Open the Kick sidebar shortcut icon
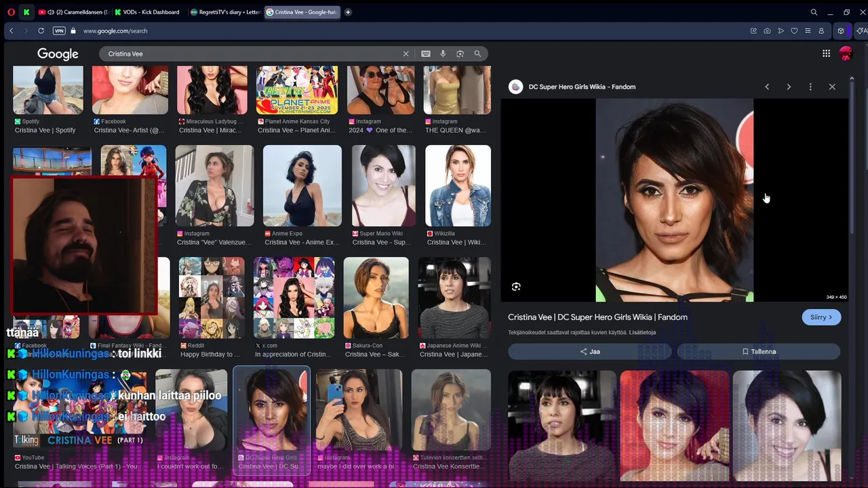Screen dimensions: 868x488 (x=26, y=12)
